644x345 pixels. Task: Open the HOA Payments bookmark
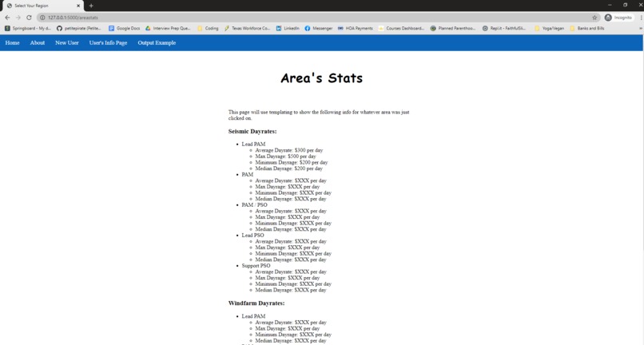click(x=356, y=28)
